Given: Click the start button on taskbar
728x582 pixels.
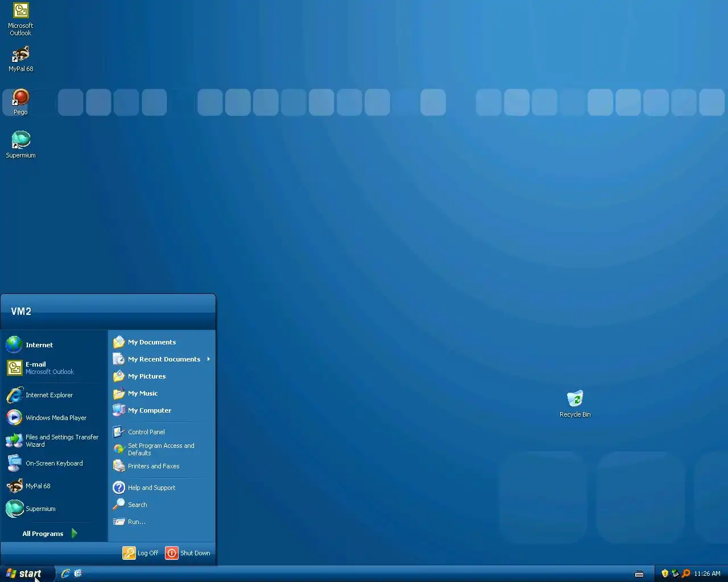Looking at the screenshot, I should [x=27, y=573].
